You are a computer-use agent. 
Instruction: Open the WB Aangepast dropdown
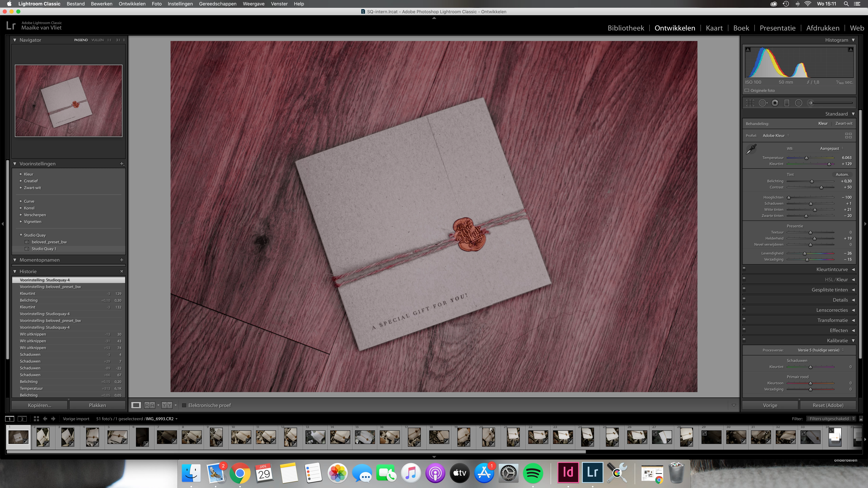[831, 149]
